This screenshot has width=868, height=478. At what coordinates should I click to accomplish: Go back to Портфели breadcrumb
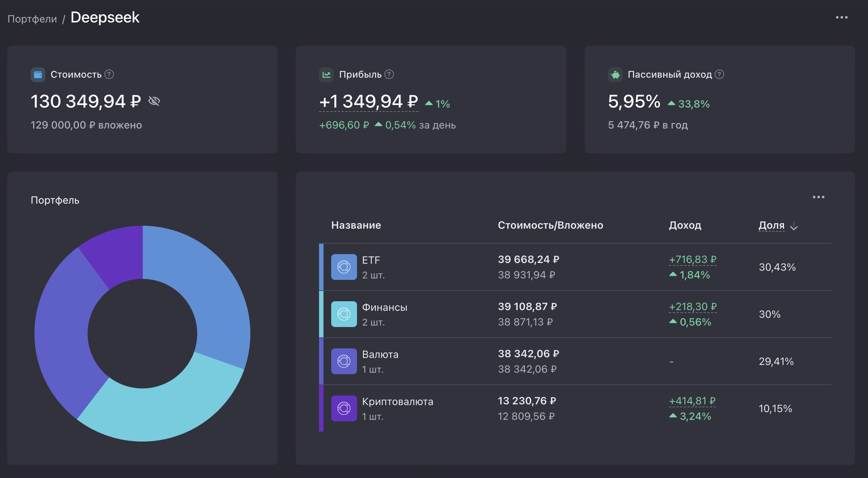tap(32, 19)
